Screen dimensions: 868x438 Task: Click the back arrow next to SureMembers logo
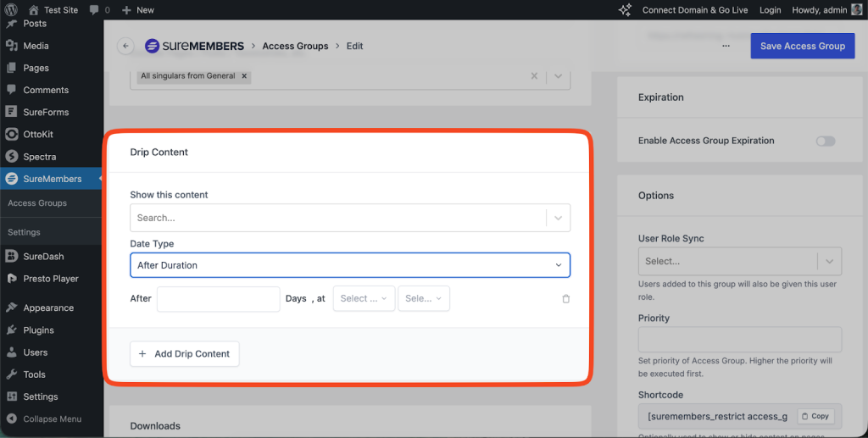click(126, 46)
